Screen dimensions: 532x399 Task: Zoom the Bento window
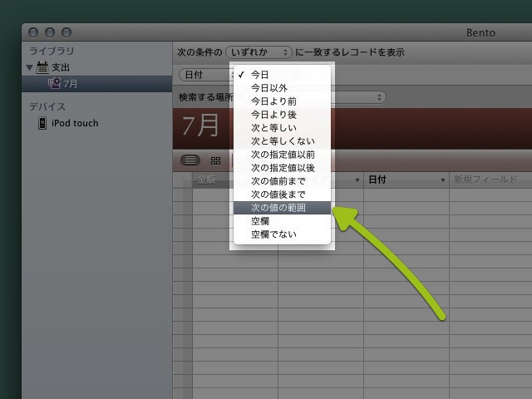tap(66, 32)
